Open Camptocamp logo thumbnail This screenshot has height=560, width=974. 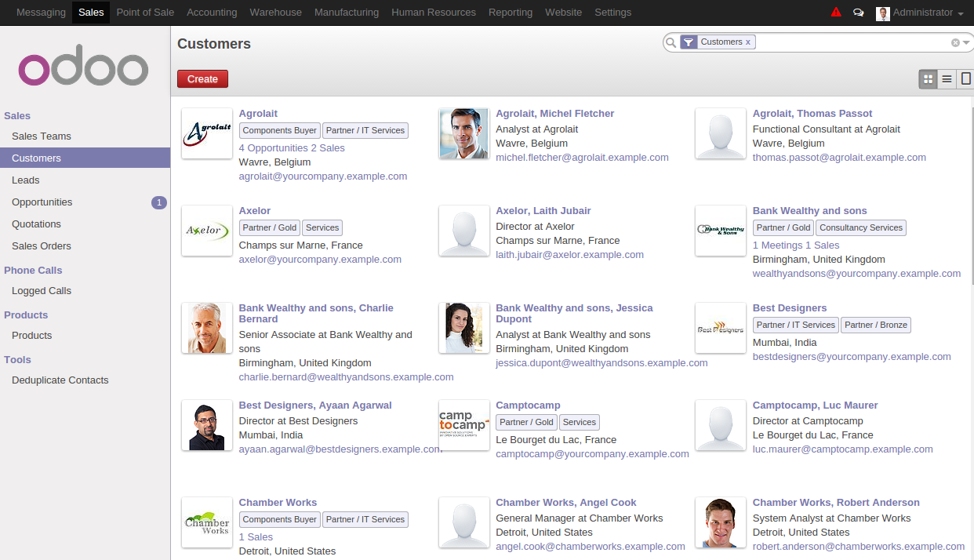click(x=464, y=425)
